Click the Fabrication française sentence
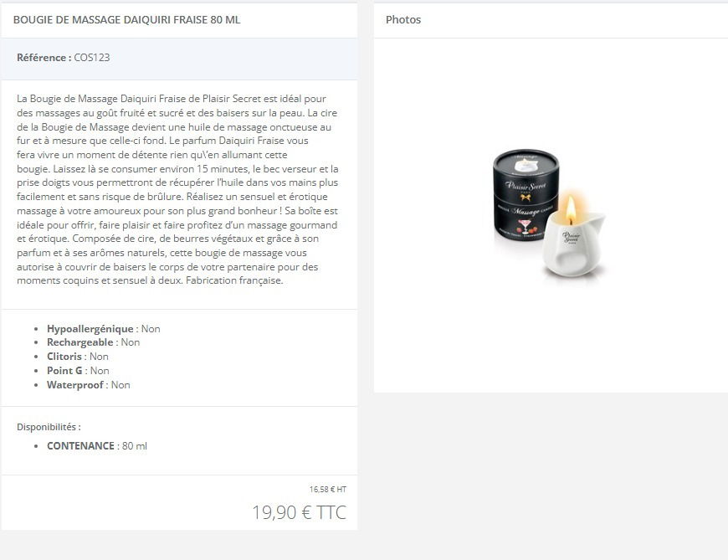This screenshot has height=560, width=728. coord(234,280)
